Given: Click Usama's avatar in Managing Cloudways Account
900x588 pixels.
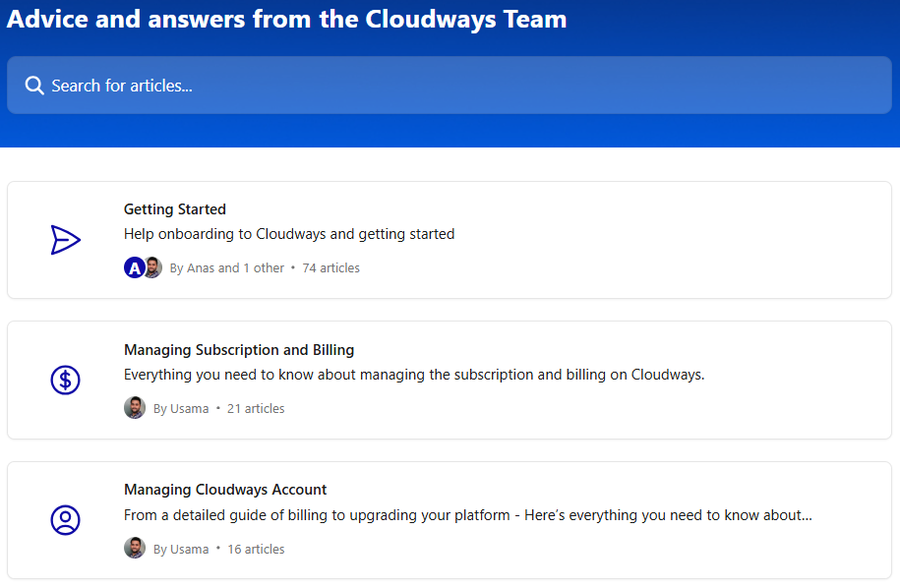Looking at the screenshot, I should [135, 549].
